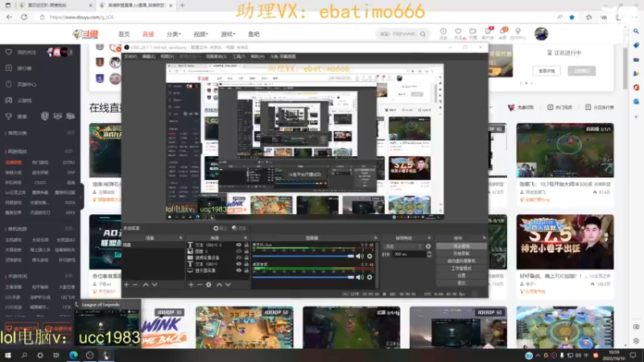Image resolution: width=644 pixels, height=362 pixels.
Task: Open Douyu start-streaming camera icon
Action: coord(473,33)
